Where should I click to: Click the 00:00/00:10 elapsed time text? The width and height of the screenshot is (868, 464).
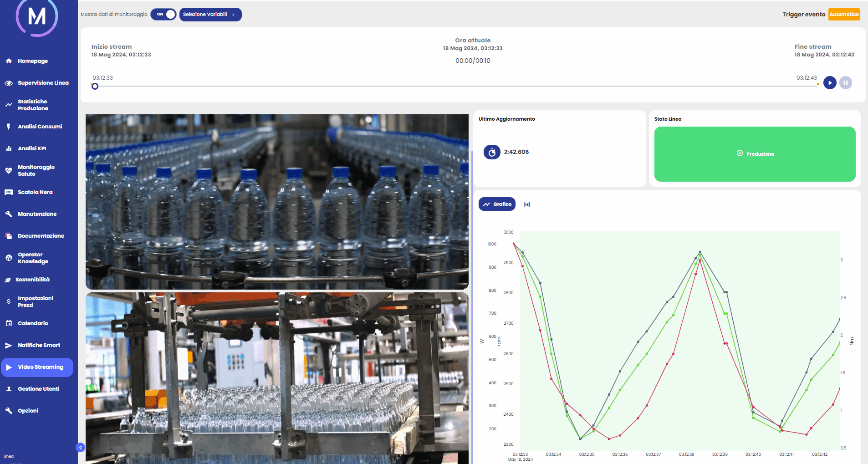pos(473,61)
